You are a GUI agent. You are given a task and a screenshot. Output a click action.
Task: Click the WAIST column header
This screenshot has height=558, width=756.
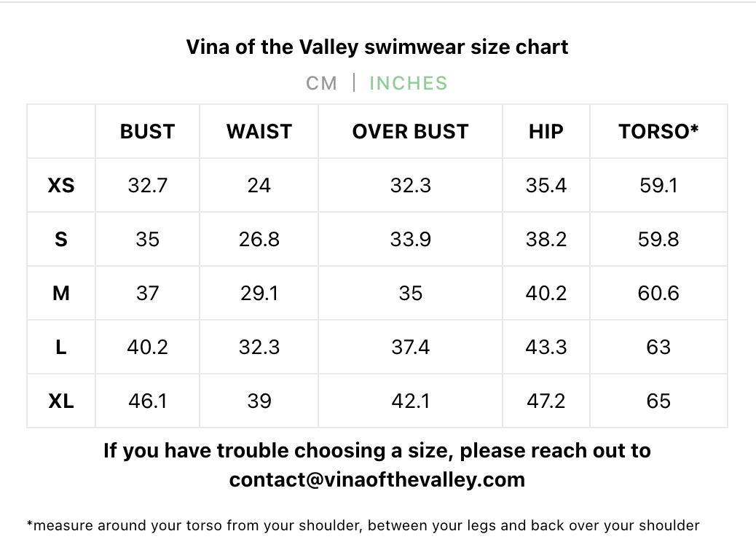259,131
